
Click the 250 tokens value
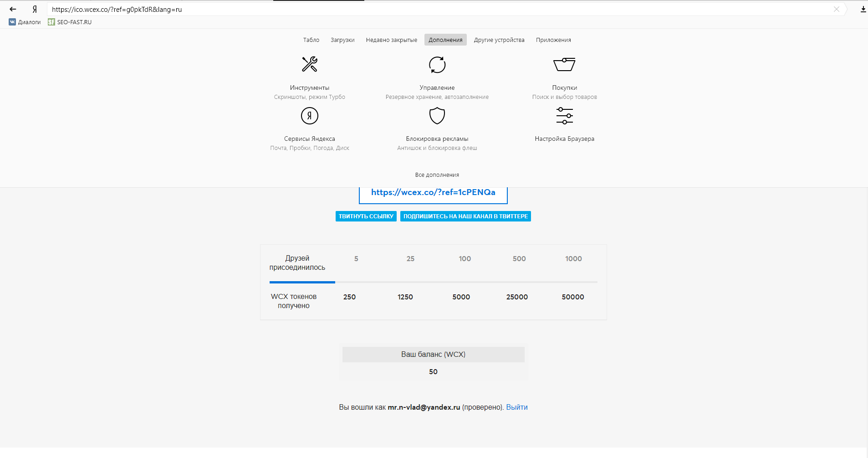[349, 297]
